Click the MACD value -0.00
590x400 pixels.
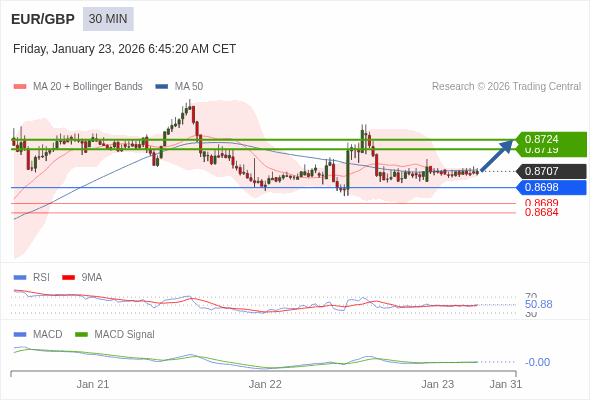click(x=537, y=362)
